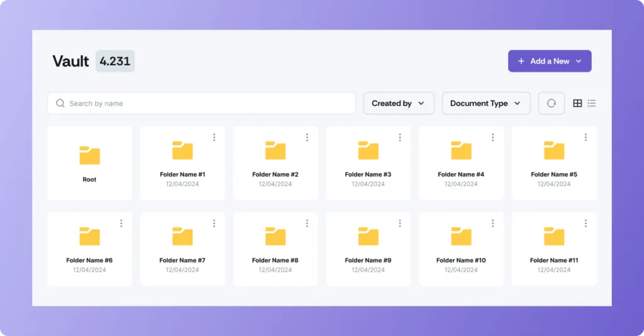Open the Folder Name #1 folder icon

[182, 150]
